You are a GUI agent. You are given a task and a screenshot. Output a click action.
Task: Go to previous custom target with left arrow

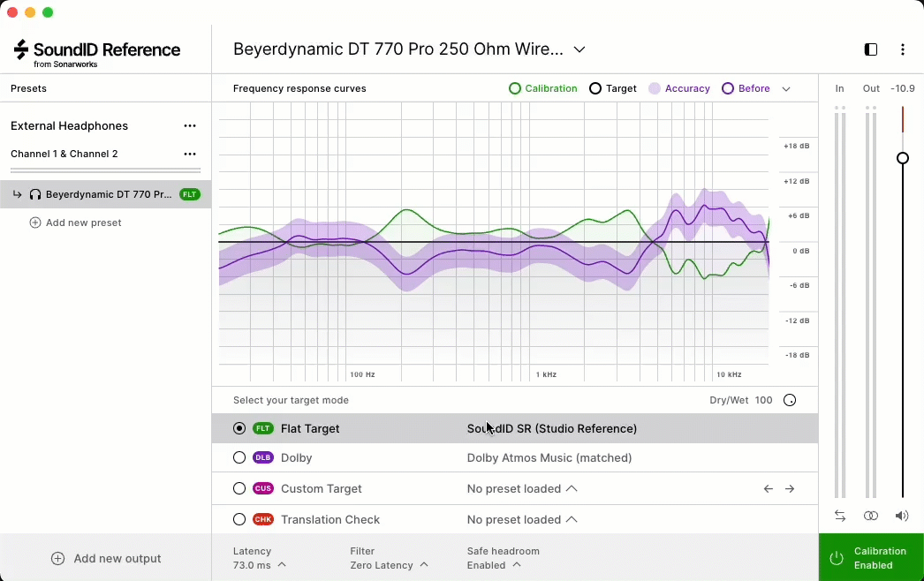pyautogui.click(x=768, y=488)
